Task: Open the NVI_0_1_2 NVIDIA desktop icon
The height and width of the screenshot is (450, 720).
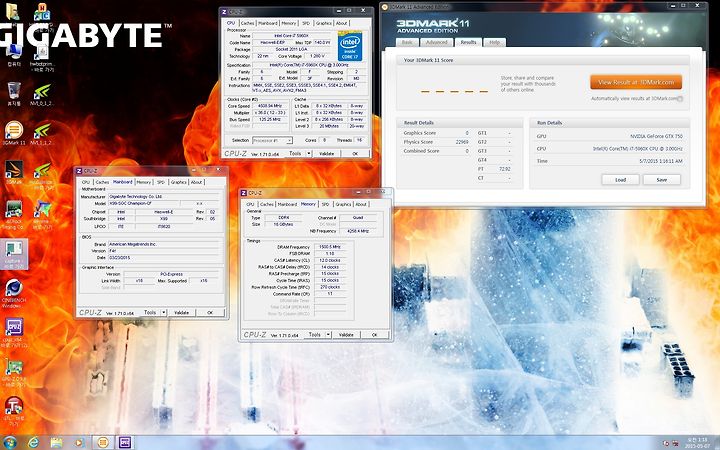Action: pos(42,95)
